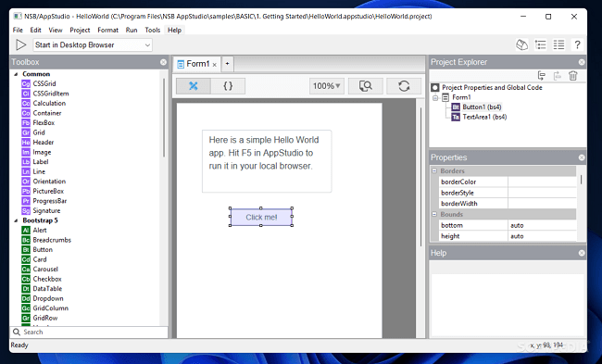The image size is (602, 364).
Task: Select the Bootstrap Alert control
Action: coord(34,230)
